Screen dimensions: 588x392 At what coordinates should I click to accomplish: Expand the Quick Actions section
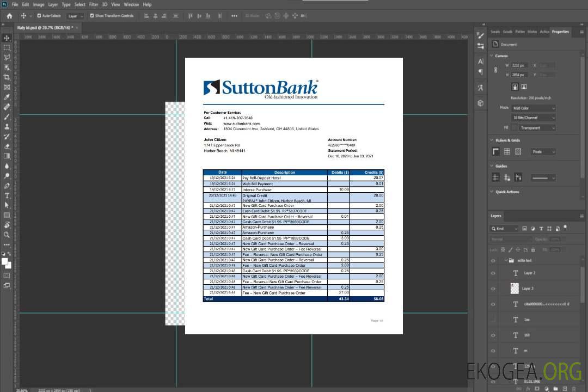point(492,192)
